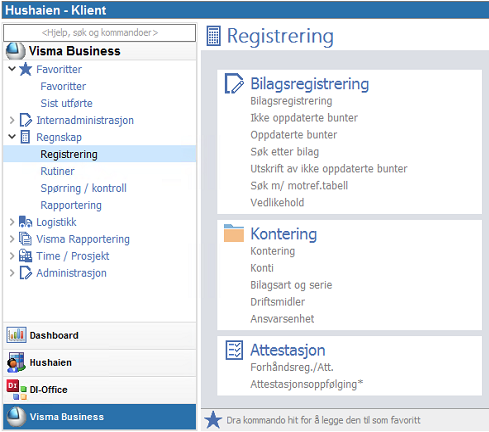This screenshot has width=489, height=432.
Task: Expand the Administrasjon tree node
Action: 12,273
